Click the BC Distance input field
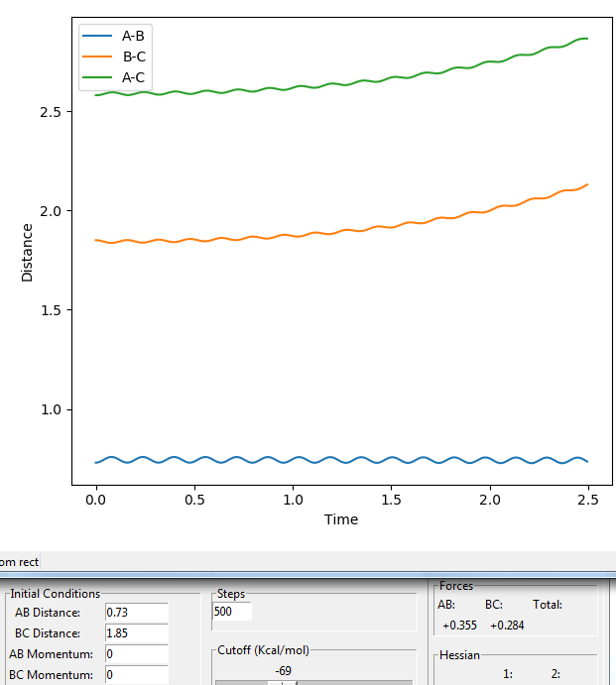This screenshot has height=685, width=616. tap(137, 633)
